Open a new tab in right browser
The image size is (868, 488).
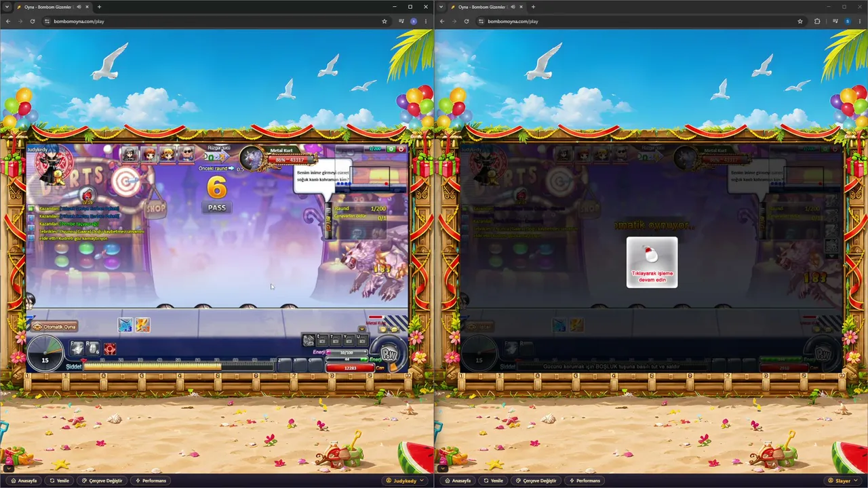(533, 7)
